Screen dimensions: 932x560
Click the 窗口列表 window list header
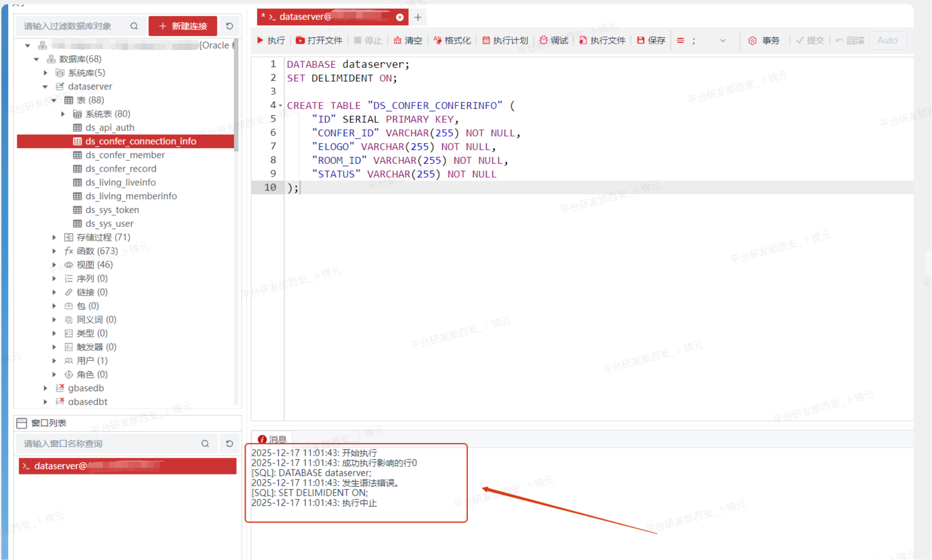pyautogui.click(x=48, y=424)
